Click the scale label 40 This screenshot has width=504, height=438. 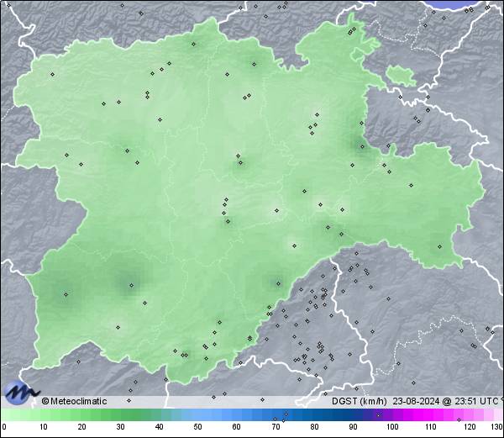coord(159,427)
